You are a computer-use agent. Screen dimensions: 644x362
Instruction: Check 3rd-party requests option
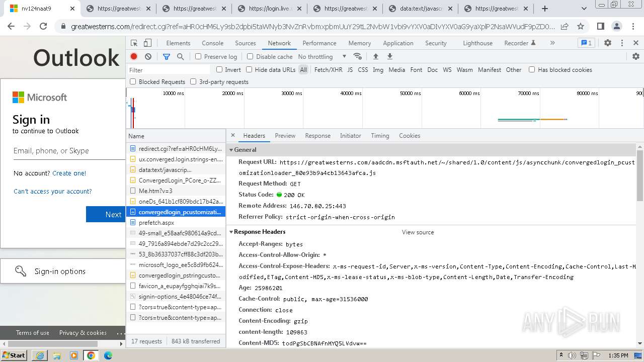point(193,81)
